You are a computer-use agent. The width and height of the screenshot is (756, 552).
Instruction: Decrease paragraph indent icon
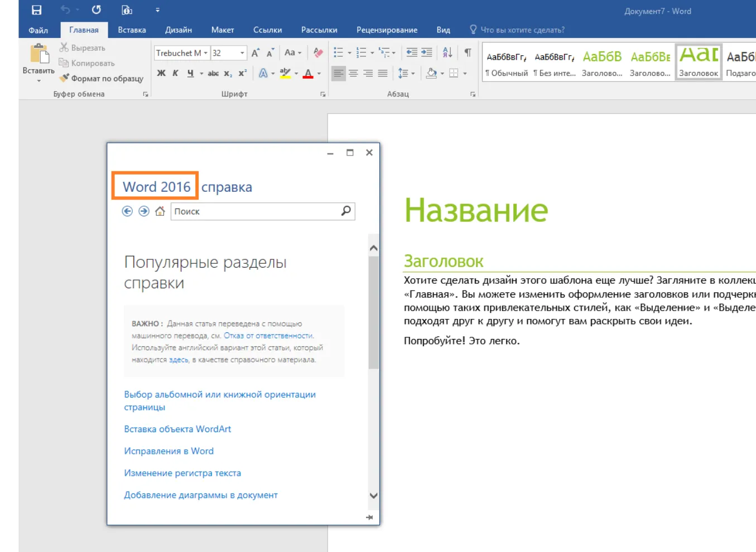[412, 53]
